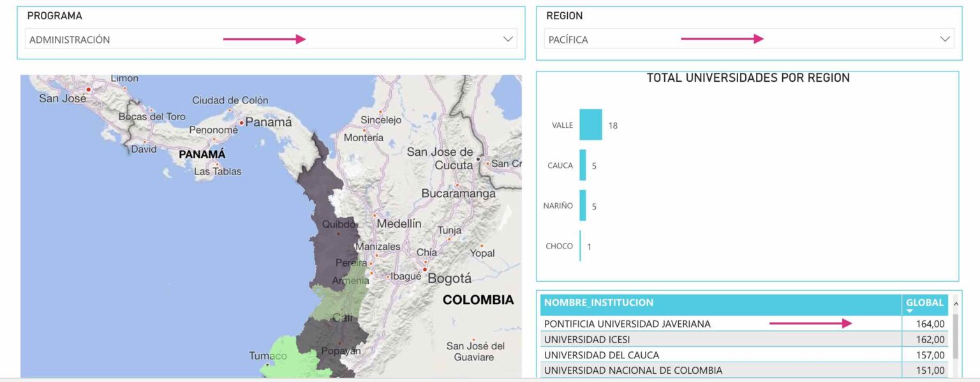Select the VALLE bar in chart
Screen dimensions: 980x382
(x=590, y=125)
